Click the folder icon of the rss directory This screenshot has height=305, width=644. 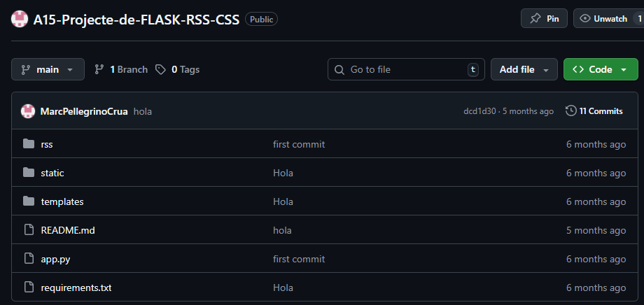point(28,143)
